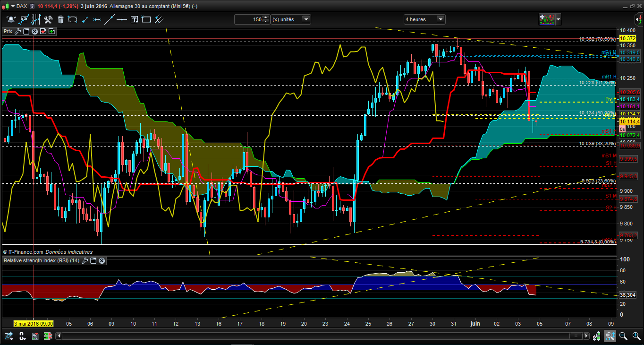Click the green up arrow on Prix panel
Image resolution: width=644 pixels, height=345 pixels.
[x=51, y=31]
